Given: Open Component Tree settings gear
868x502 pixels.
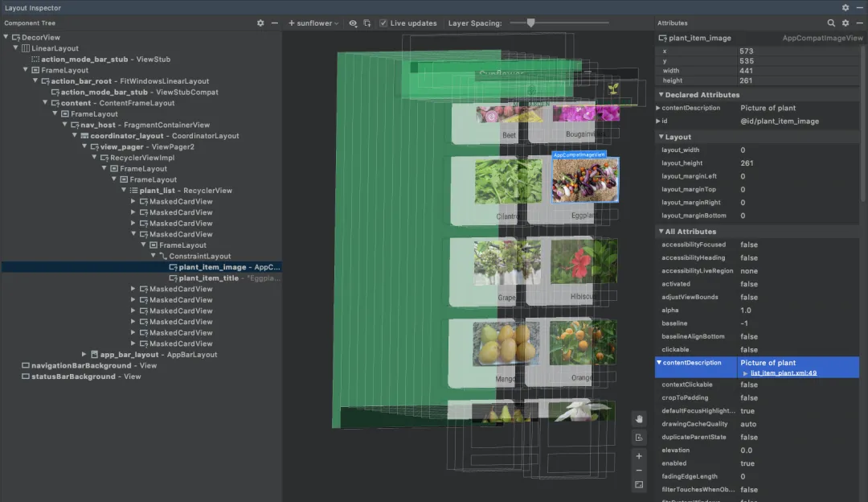Looking at the screenshot, I should click(x=260, y=23).
